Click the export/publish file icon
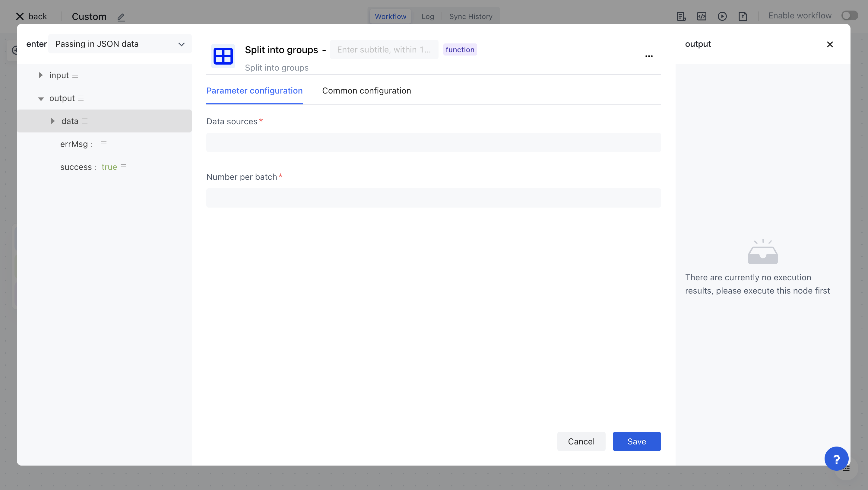 click(x=743, y=16)
